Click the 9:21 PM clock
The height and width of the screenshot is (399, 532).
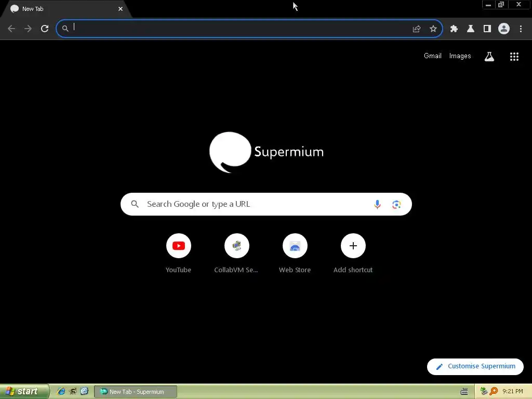click(513, 391)
